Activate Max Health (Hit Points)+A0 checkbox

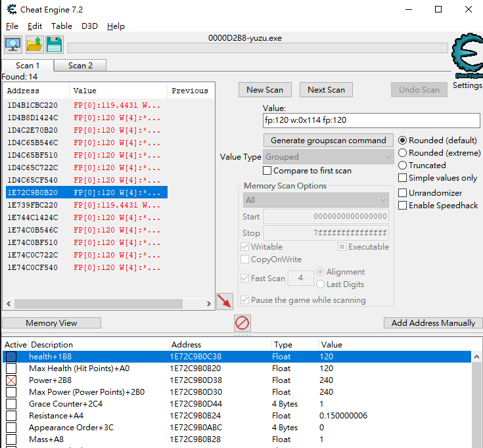[x=11, y=369]
